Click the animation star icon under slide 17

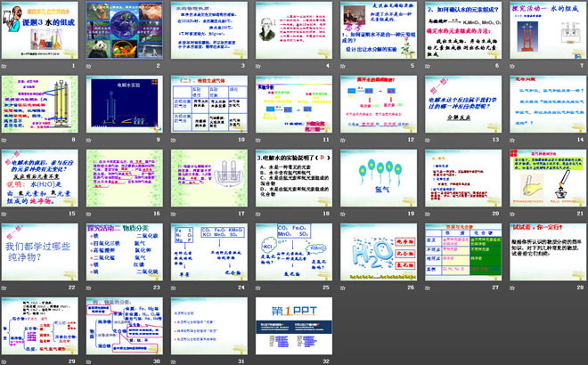pos(174,214)
